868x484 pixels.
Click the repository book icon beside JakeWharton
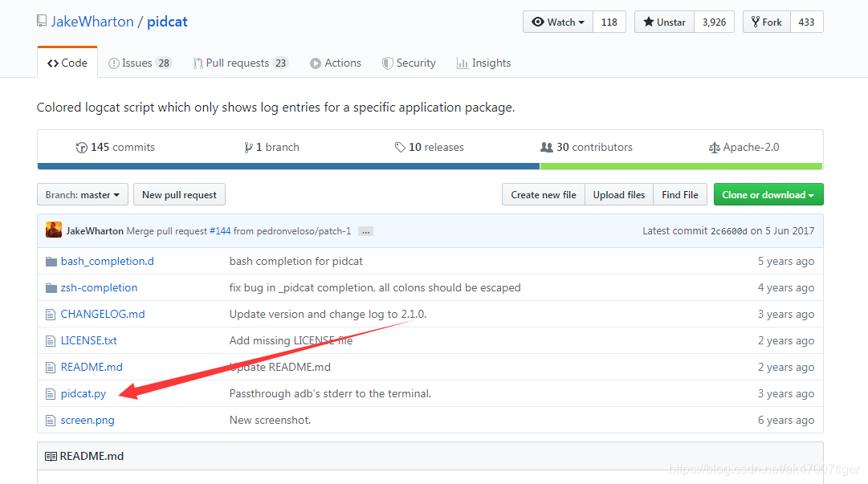click(42, 22)
